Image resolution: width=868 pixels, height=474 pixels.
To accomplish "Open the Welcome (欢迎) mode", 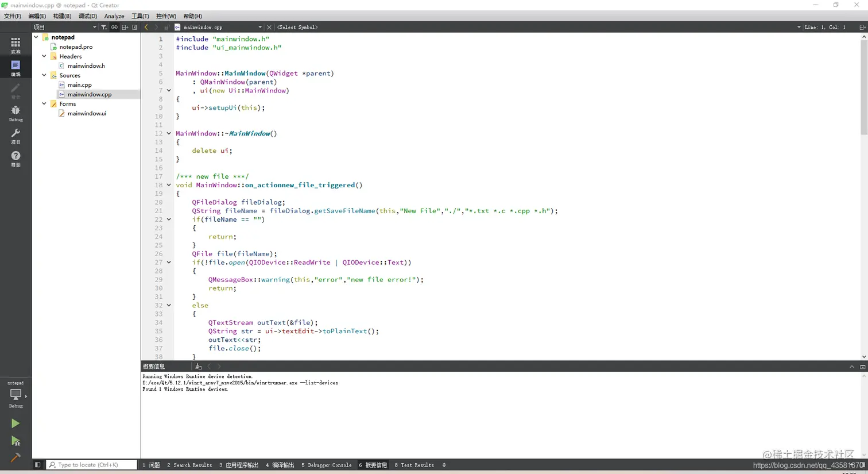I will pos(15,45).
